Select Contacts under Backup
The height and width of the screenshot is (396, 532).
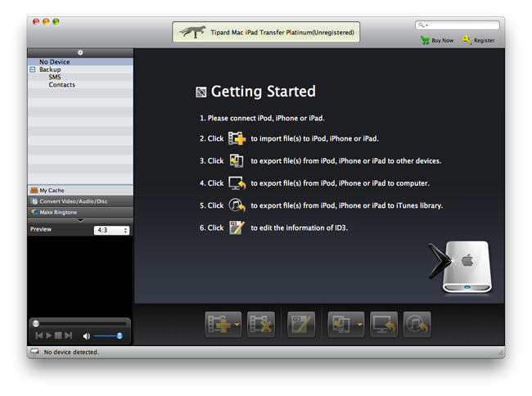(61, 85)
